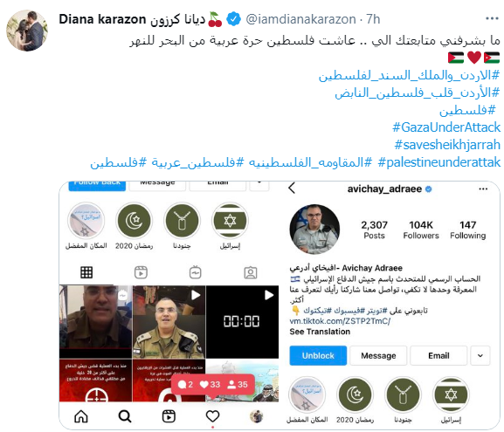Click the Message button beside Unblock
The height and width of the screenshot is (432, 504).
pos(378,355)
